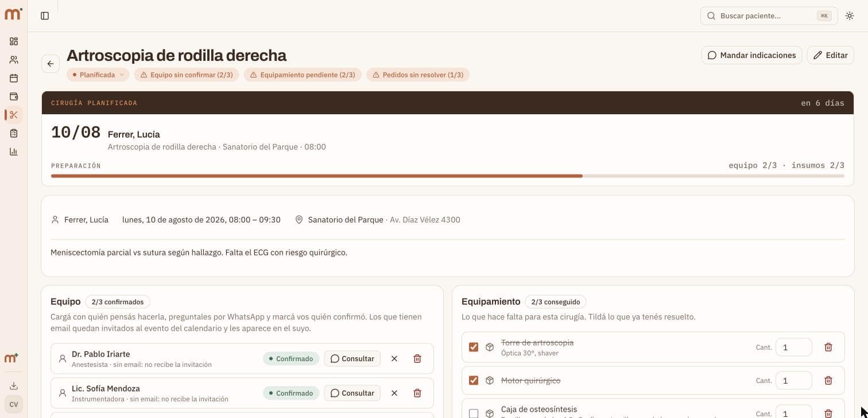The width and height of the screenshot is (868, 418).
Task: Open the CV user avatar
Action: (14, 404)
